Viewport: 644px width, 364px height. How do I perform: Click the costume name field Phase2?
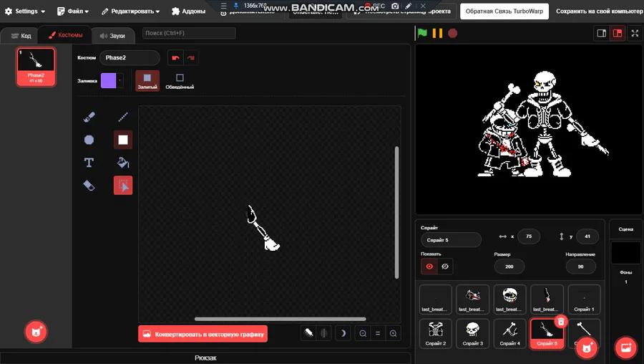(x=130, y=57)
